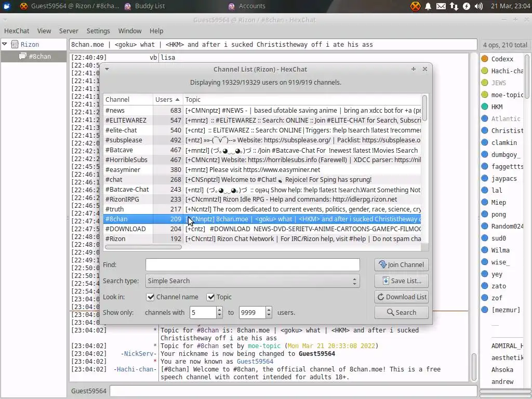Click the power manager lightning icon
Viewport: 532px width, 399px height.
pos(467,6)
